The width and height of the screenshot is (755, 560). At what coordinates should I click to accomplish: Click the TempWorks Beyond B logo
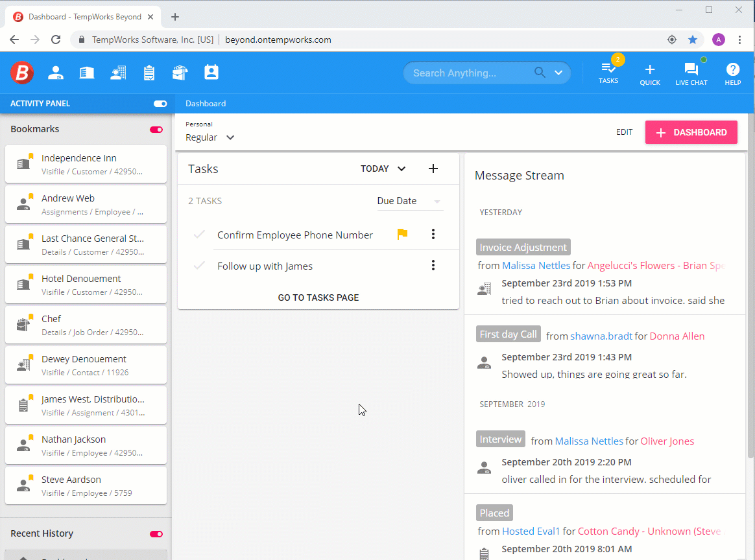click(22, 73)
